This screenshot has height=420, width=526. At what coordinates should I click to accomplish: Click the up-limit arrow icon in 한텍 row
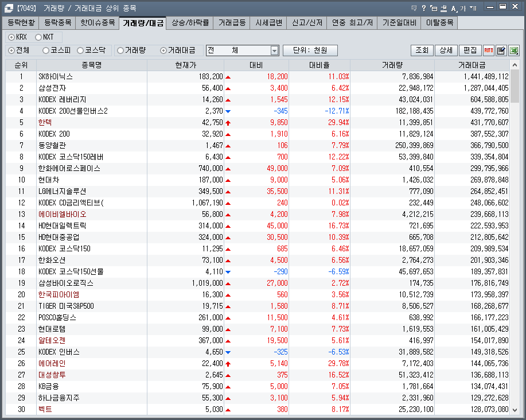click(228, 123)
